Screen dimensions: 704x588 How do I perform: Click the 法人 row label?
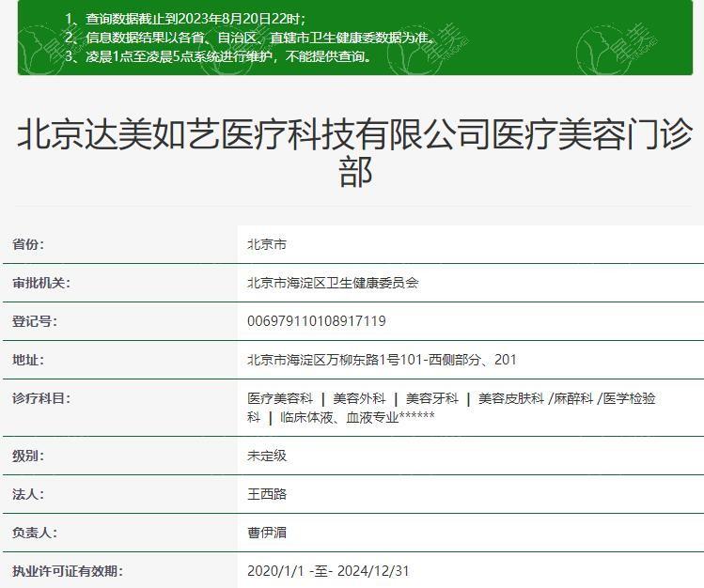tap(28, 494)
